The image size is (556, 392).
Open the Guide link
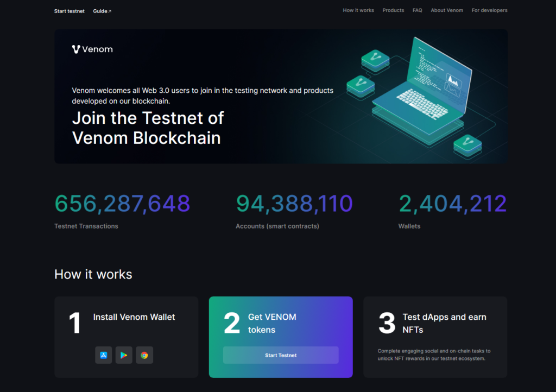coord(101,10)
